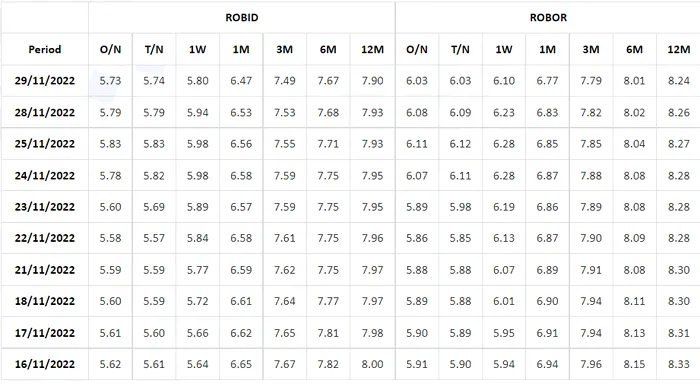
Task: Select the Period column header
Action: [45, 49]
